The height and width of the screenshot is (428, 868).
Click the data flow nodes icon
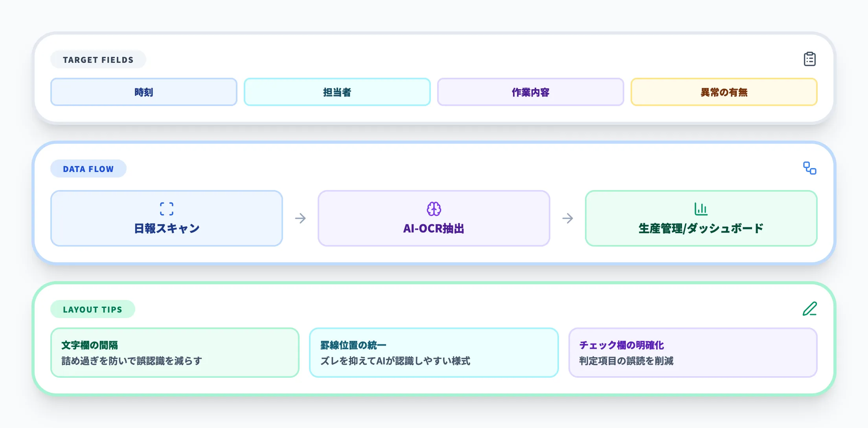[x=809, y=168]
